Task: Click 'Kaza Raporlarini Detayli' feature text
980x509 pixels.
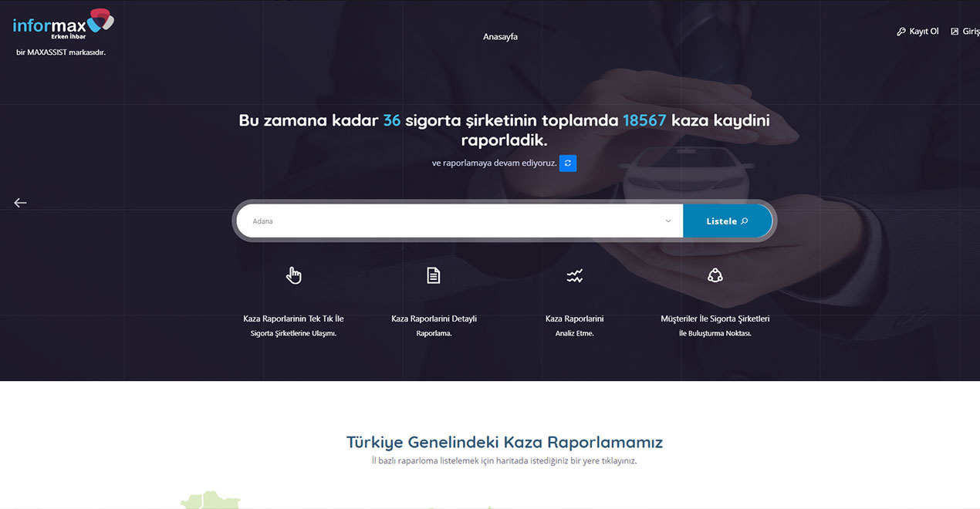Action: tap(434, 319)
